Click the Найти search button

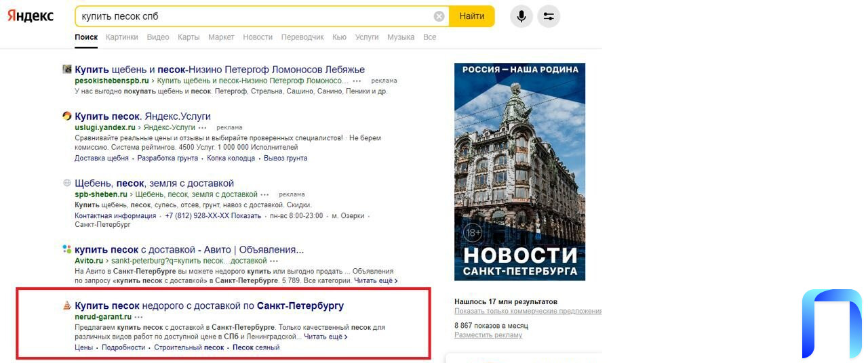click(472, 16)
